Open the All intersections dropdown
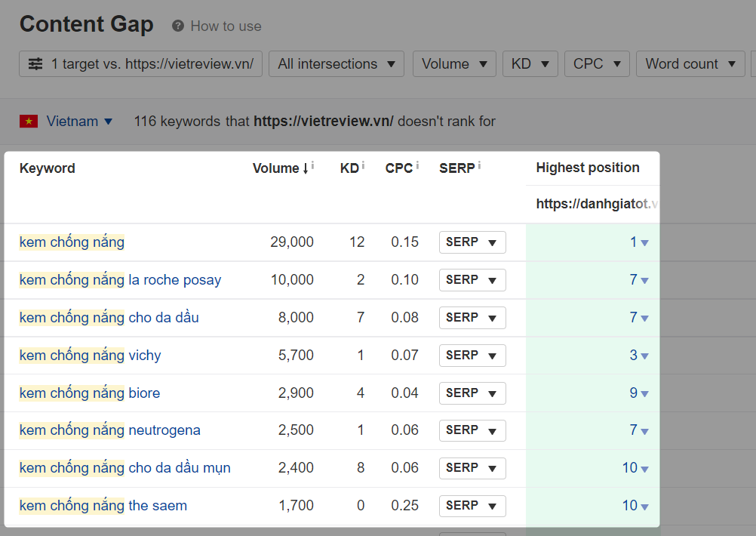Screen dimensions: 756x536 coord(337,63)
